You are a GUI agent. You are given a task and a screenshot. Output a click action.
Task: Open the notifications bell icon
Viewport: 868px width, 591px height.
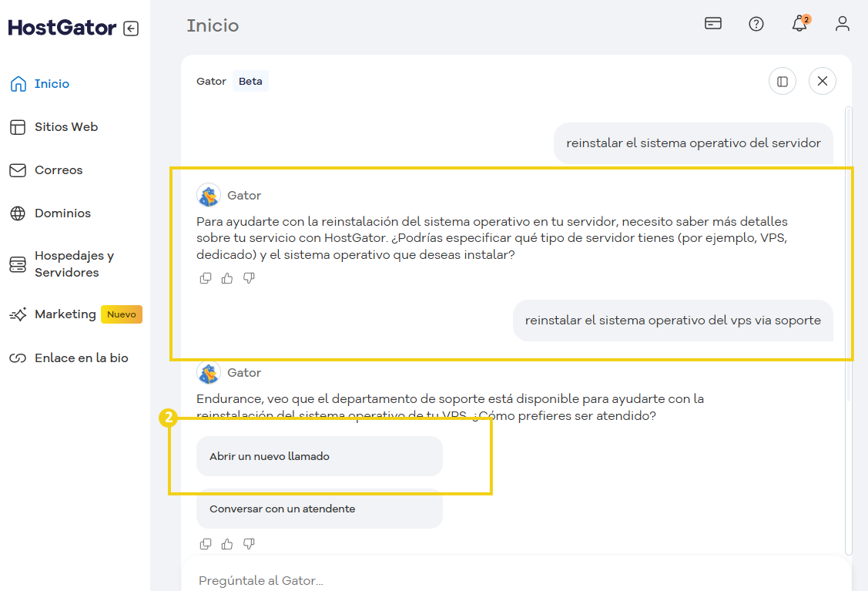[799, 24]
